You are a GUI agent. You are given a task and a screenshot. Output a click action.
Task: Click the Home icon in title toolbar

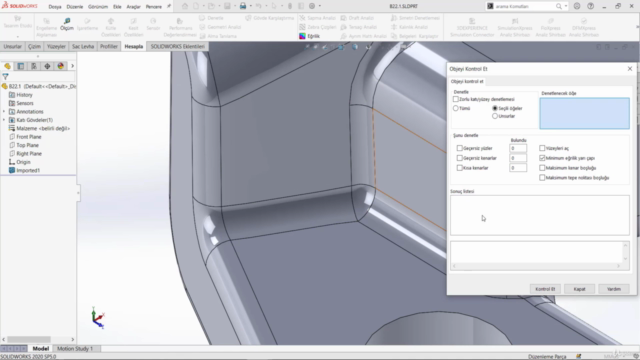pos(185,6)
